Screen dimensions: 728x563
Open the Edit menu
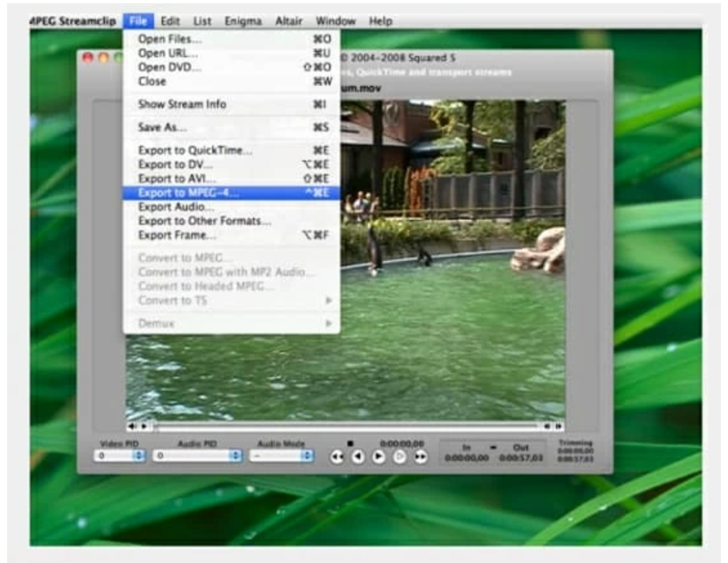click(x=170, y=21)
